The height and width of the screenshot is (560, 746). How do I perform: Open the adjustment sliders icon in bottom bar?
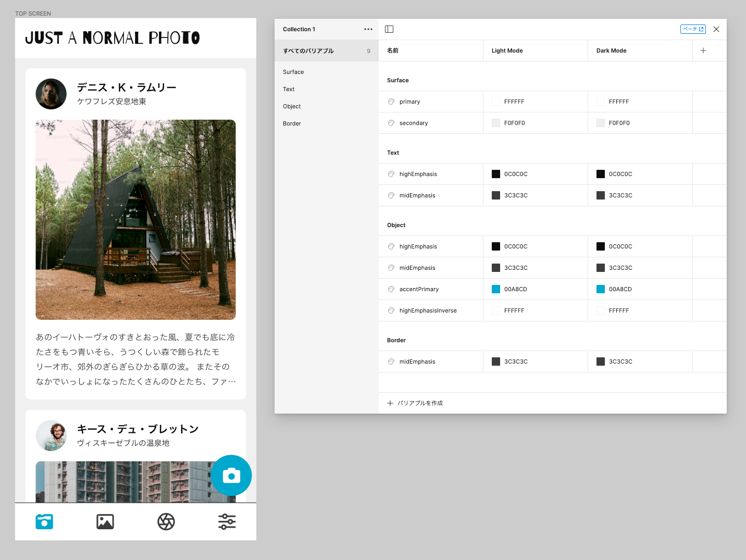[x=227, y=521]
